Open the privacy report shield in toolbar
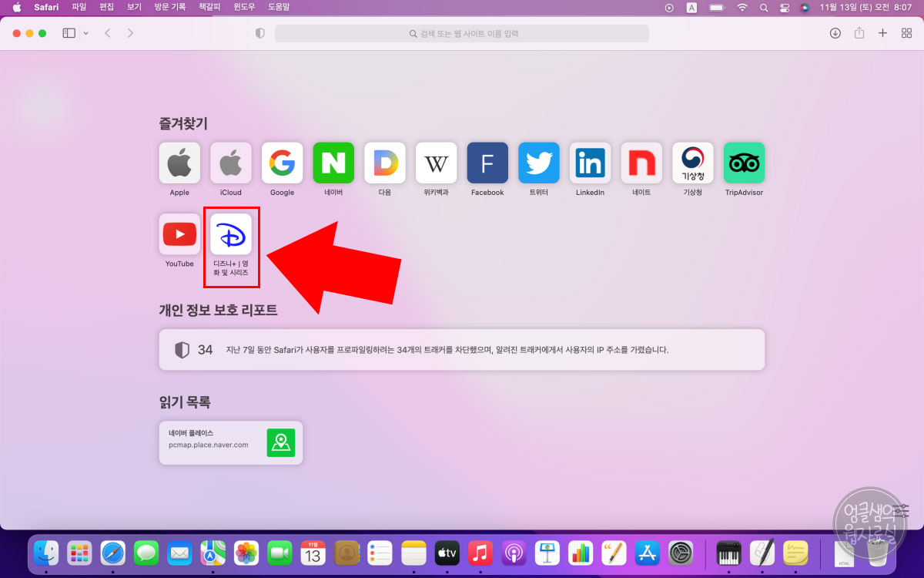The image size is (924, 578). pyautogui.click(x=259, y=33)
